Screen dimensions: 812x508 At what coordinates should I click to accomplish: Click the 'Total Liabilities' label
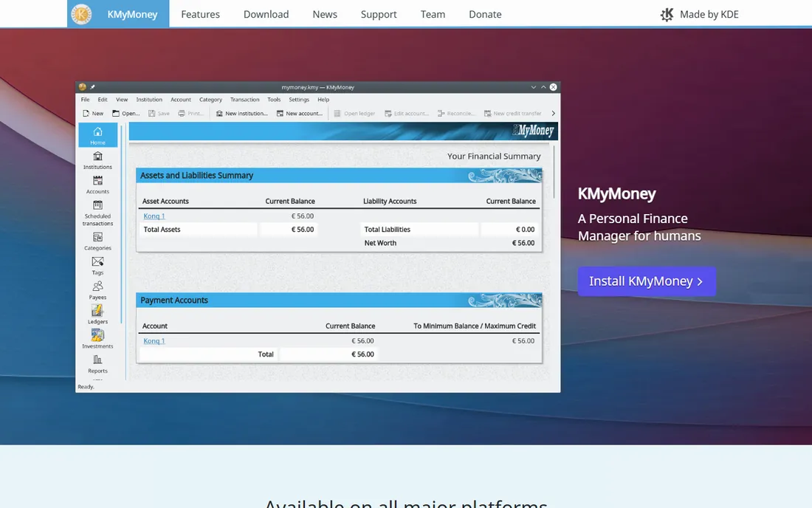388,230
